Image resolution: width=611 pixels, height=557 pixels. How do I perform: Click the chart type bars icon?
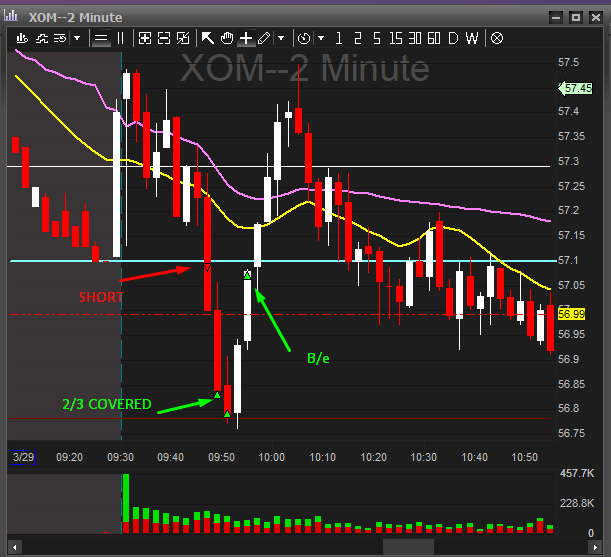(22, 38)
